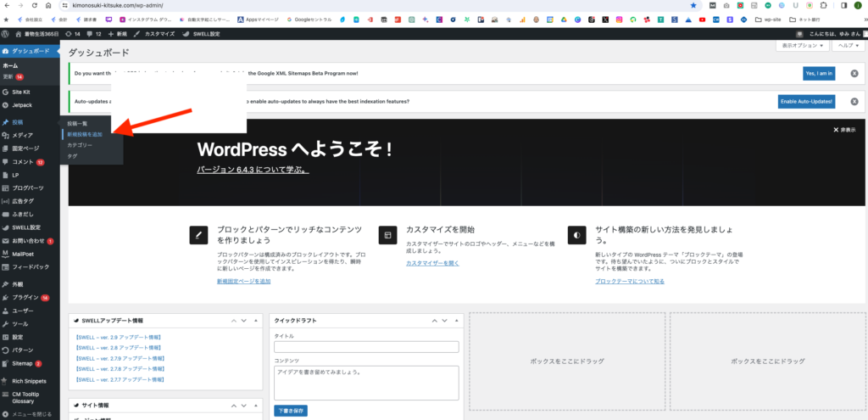Image resolution: width=868 pixels, height=420 pixels.
Task: Click the クイックドラフト title input field
Action: point(366,347)
